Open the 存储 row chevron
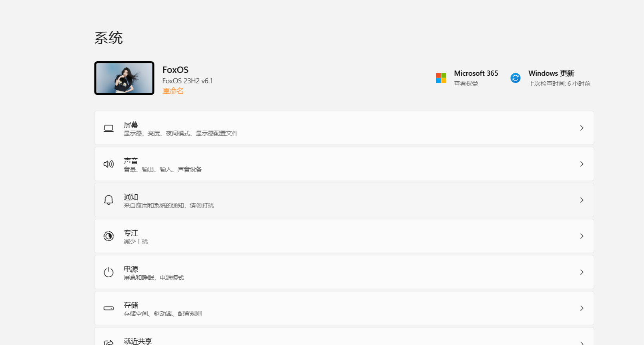 [582, 308]
